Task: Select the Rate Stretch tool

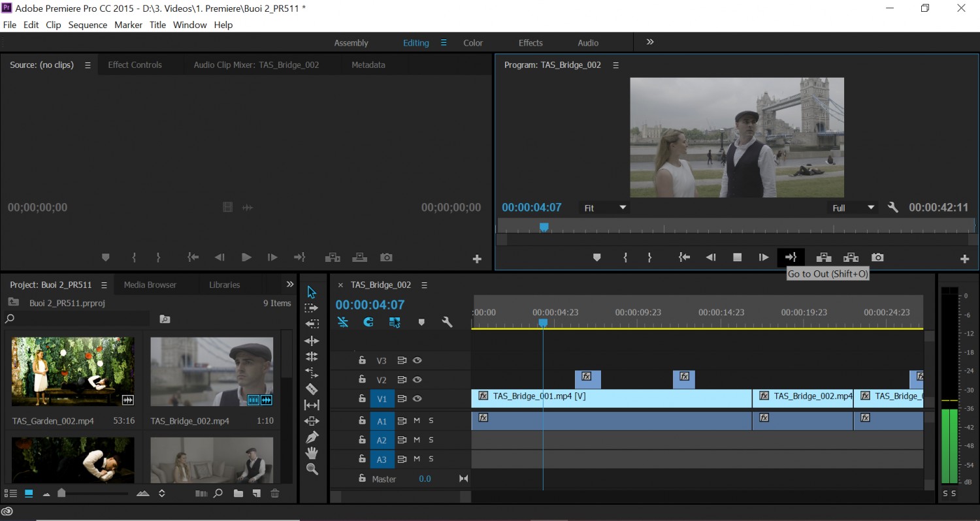Action: [x=312, y=373]
